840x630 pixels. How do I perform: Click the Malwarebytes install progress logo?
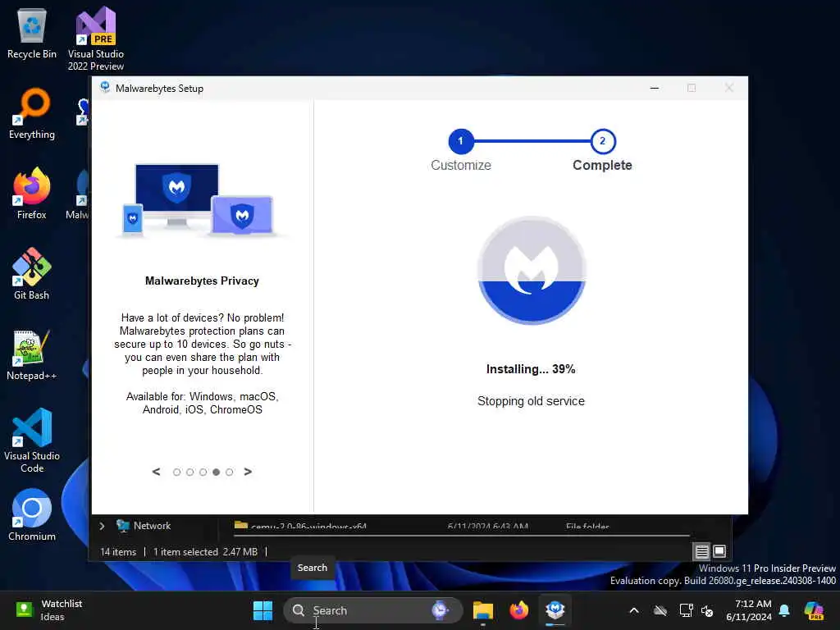coord(532,271)
